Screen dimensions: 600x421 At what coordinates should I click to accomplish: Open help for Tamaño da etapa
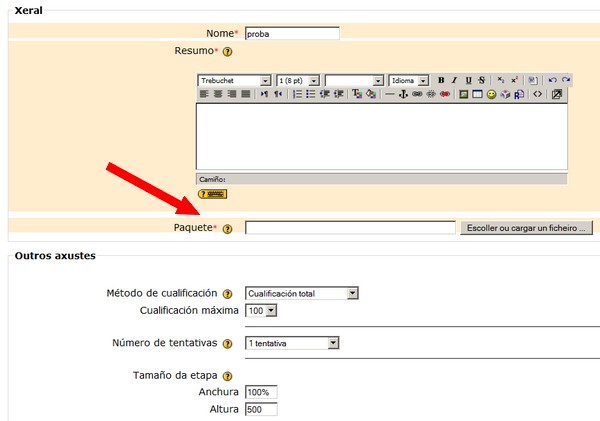coord(227,376)
